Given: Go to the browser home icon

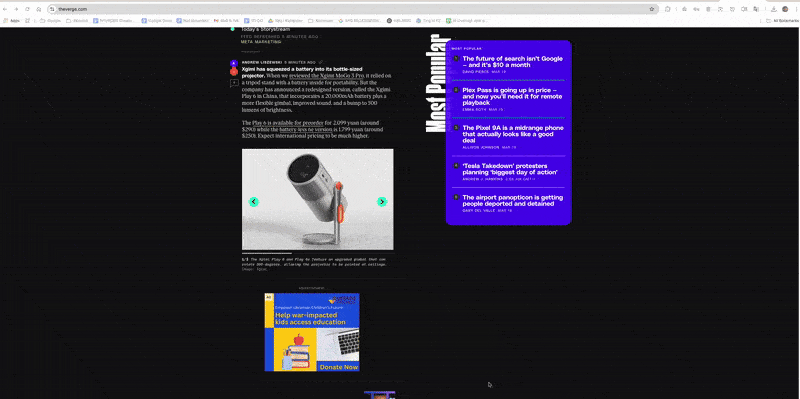Looking at the screenshot, I should coord(39,9).
